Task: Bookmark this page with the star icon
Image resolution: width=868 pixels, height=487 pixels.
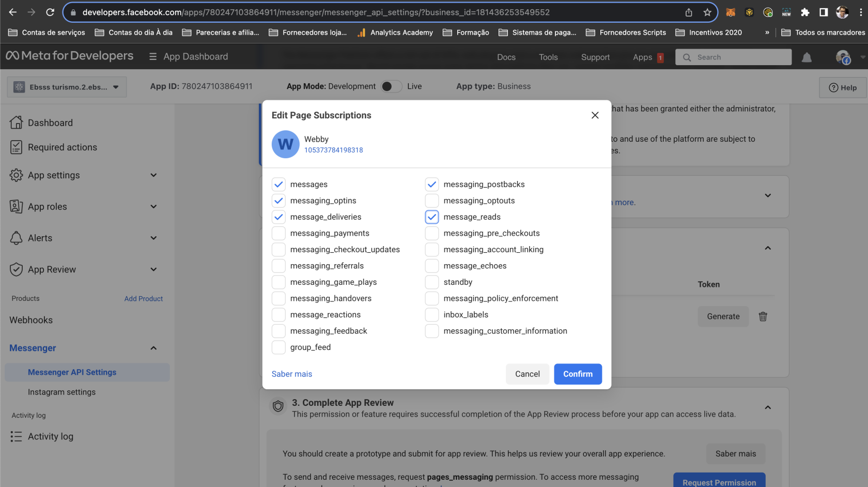Action: coord(707,12)
